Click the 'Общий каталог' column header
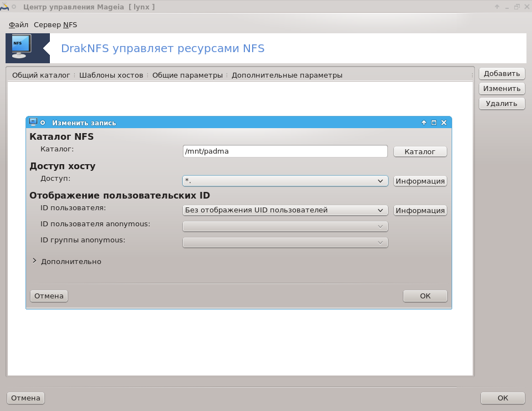 coord(41,75)
